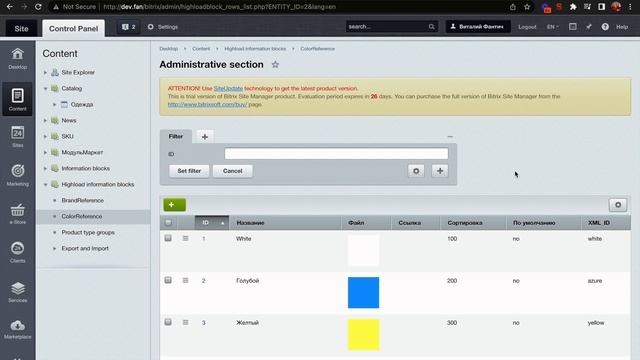Open filter settings gear button

point(416,171)
